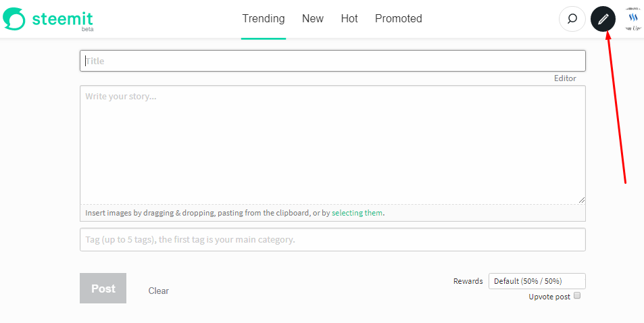Open the user profile avatar menu

click(633, 19)
